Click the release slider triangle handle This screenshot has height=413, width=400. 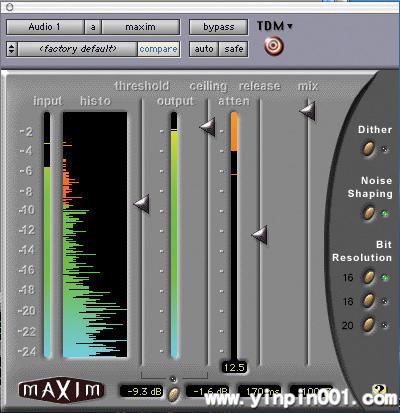point(259,235)
